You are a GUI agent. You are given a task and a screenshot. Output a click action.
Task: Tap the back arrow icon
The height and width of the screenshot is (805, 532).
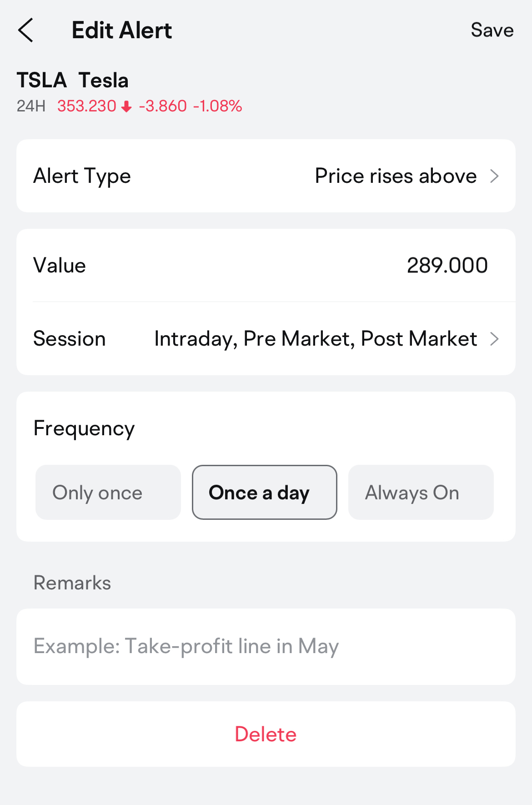tap(25, 30)
